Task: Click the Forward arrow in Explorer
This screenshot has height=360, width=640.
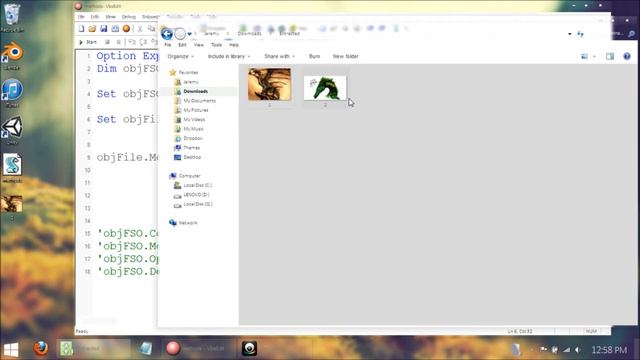Action: click(x=180, y=34)
